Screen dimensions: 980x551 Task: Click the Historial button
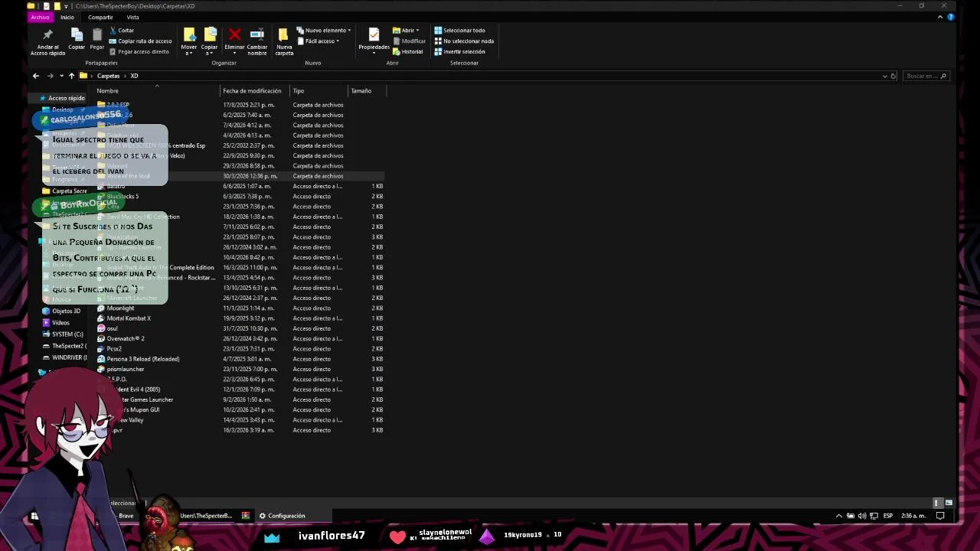[407, 52]
